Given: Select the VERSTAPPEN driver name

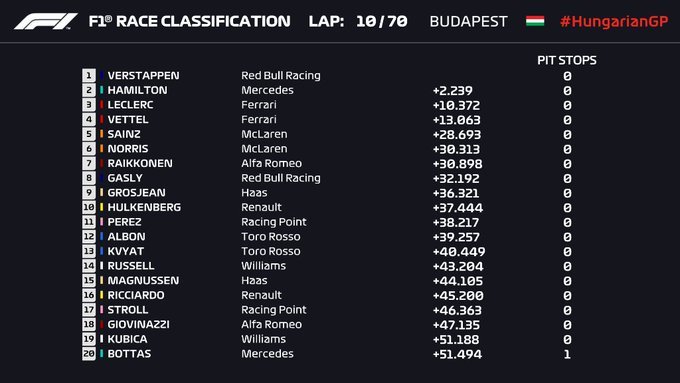Looking at the screenshot, I should [143, 75].
